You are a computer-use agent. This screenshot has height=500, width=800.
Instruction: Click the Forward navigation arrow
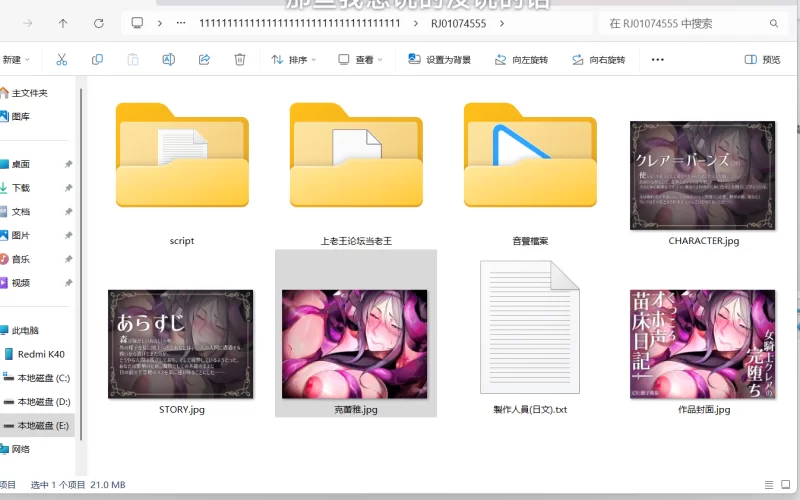click(28, 23)
